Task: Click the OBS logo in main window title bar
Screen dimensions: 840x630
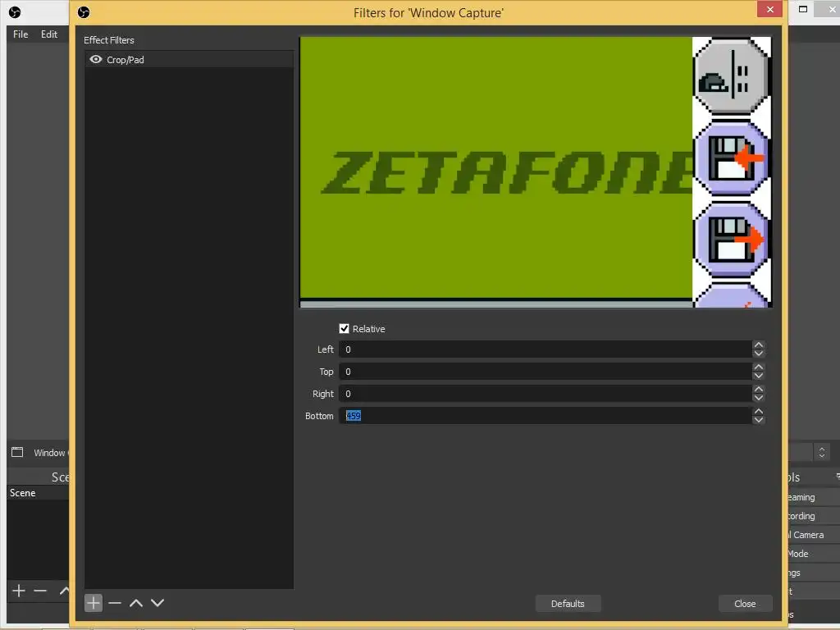Action: coord(15,12)
